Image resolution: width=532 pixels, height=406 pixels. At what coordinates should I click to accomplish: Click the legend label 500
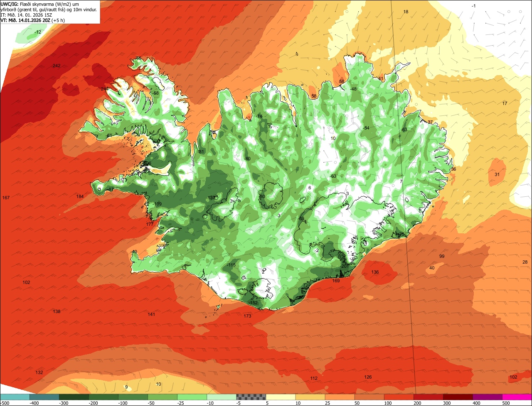(506, 403)
